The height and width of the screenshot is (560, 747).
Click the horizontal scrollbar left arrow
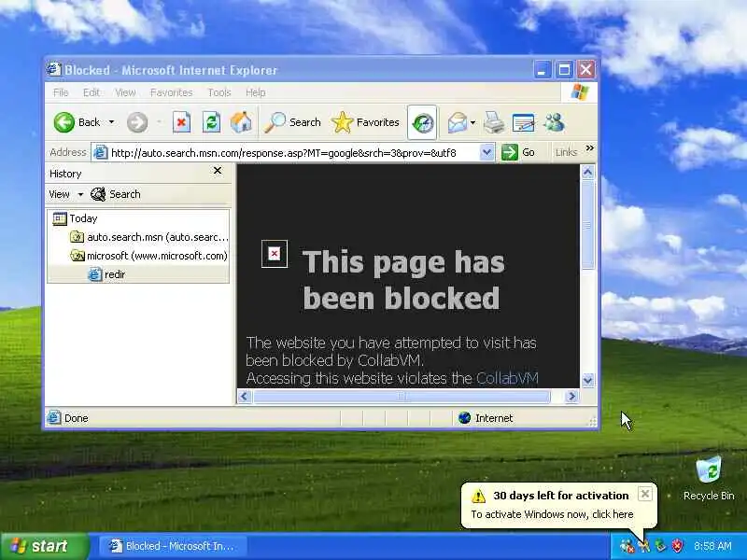[x=245, y=396]
